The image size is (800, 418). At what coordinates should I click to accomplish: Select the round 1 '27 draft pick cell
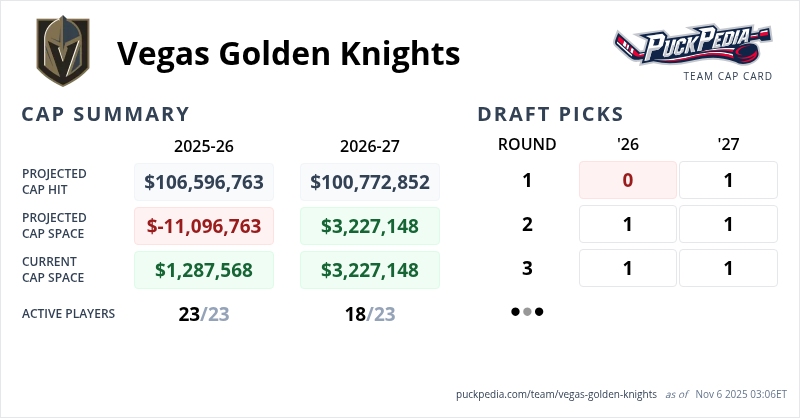coord(728,181)
